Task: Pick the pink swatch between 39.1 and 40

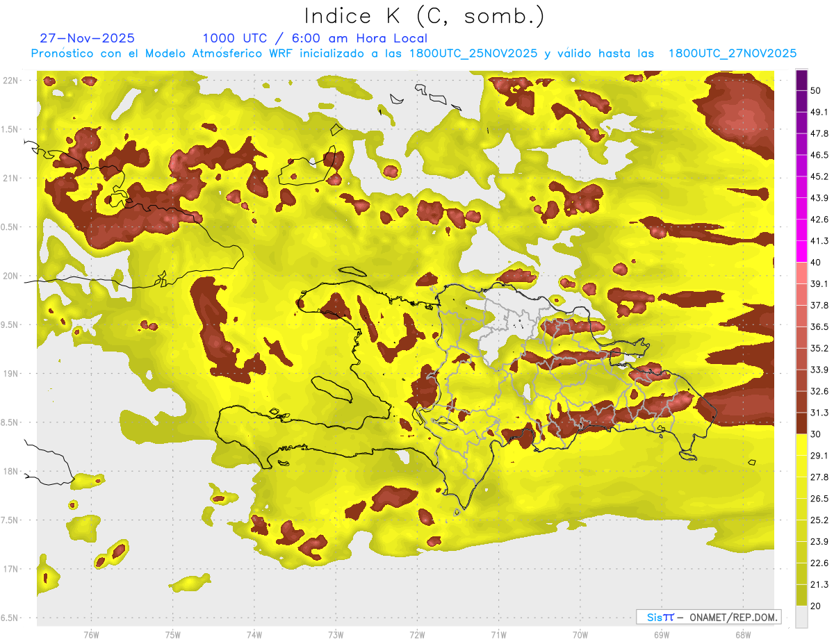Action: [801, 273]
